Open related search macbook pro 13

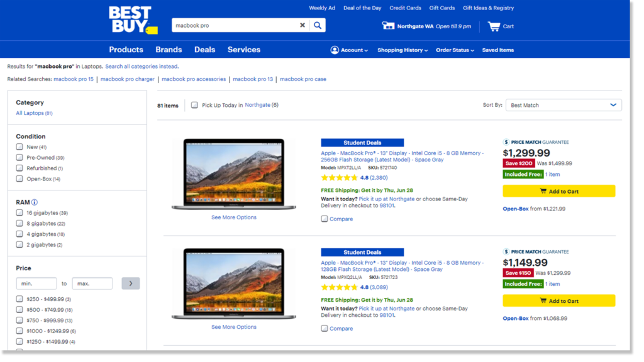[253, 79]
